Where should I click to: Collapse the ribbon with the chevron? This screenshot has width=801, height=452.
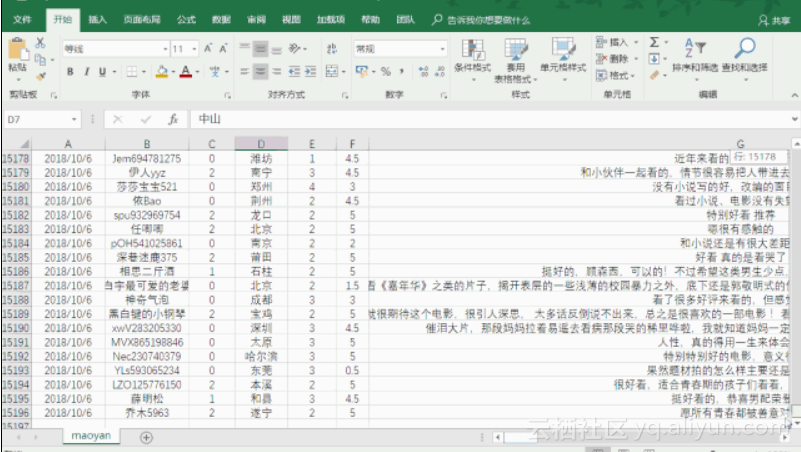[794, 95]
